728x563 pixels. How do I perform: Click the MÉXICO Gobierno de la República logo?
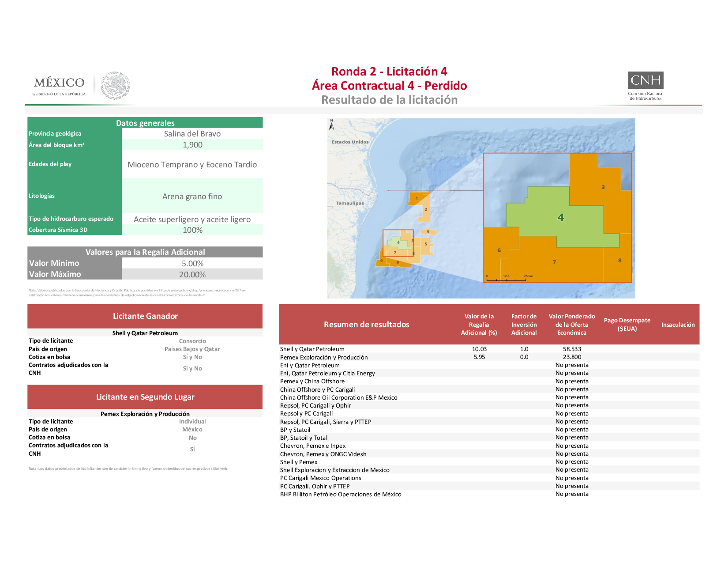pos(60,86)
